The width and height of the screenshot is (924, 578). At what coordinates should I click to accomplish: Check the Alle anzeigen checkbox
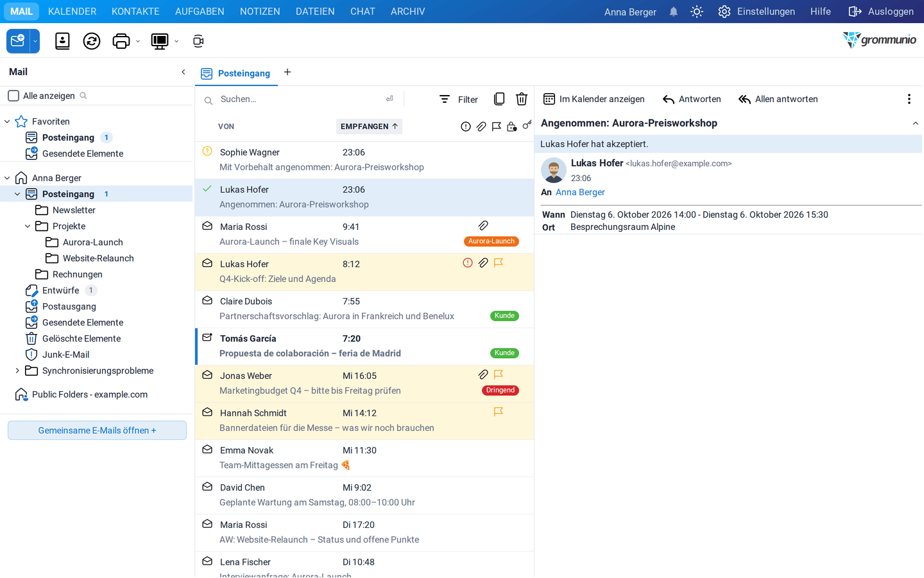13,96
